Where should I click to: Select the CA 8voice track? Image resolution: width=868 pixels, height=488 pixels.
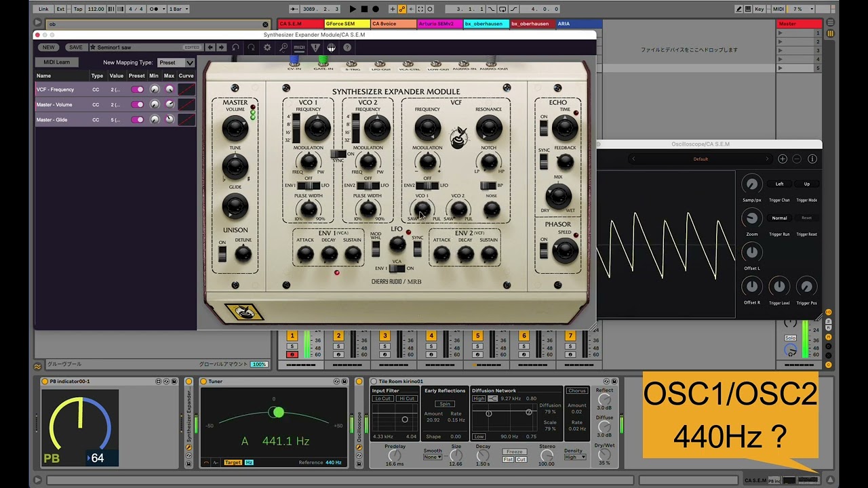393,24
